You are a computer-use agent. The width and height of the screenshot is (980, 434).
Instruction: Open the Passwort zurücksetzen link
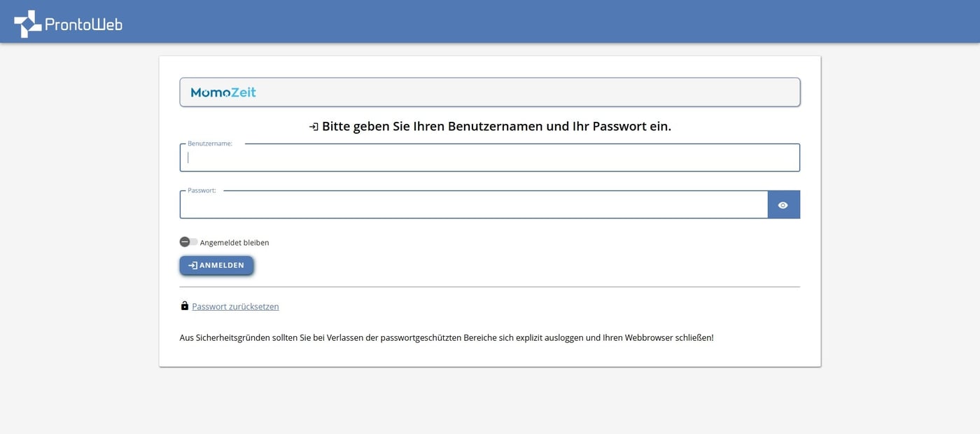[x=235, y=307]
